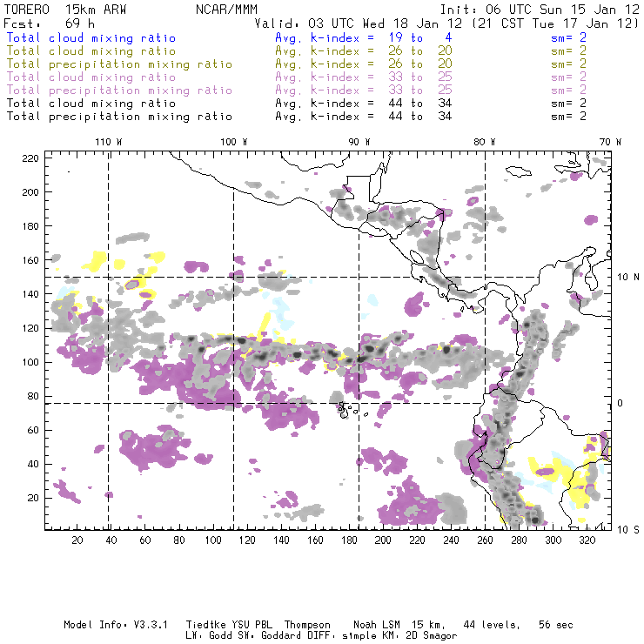The image size is (644, 644).
Task: Click the equator "0" latitude label
Action: (621, 403)
